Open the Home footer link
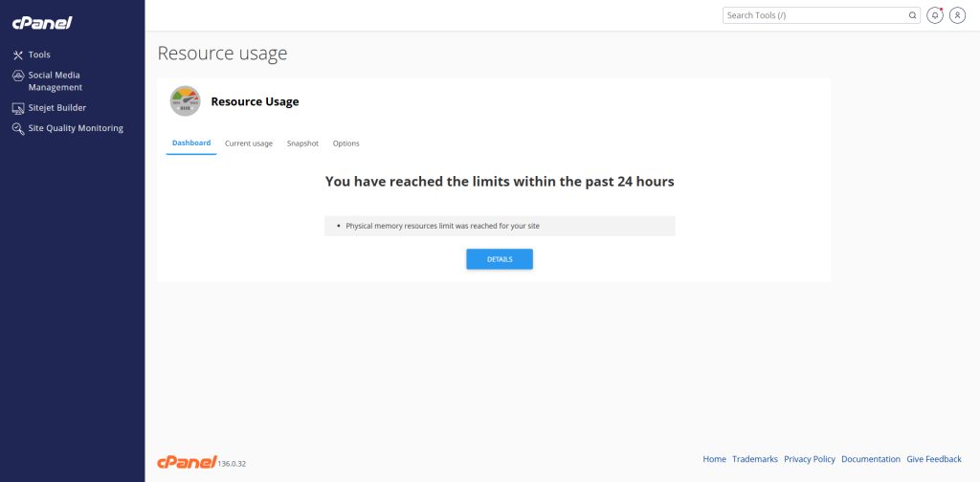This screenshot has width=980, height=482. (x=714, y=459)
